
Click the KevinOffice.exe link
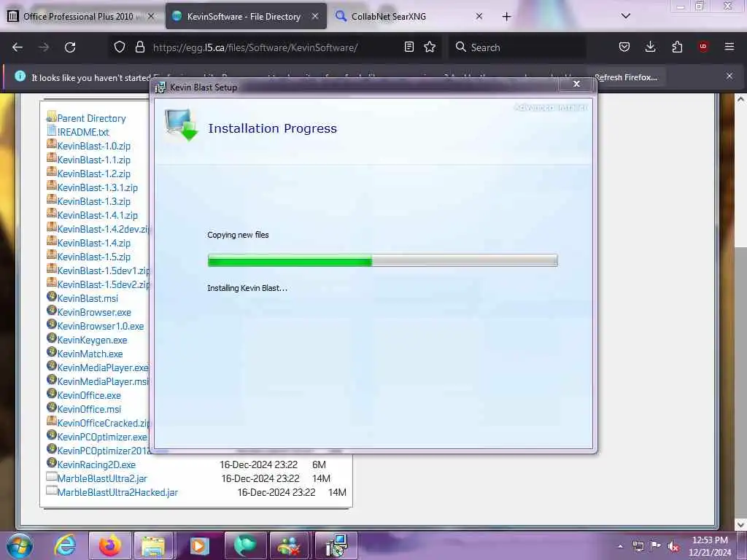tap(89, 395)
